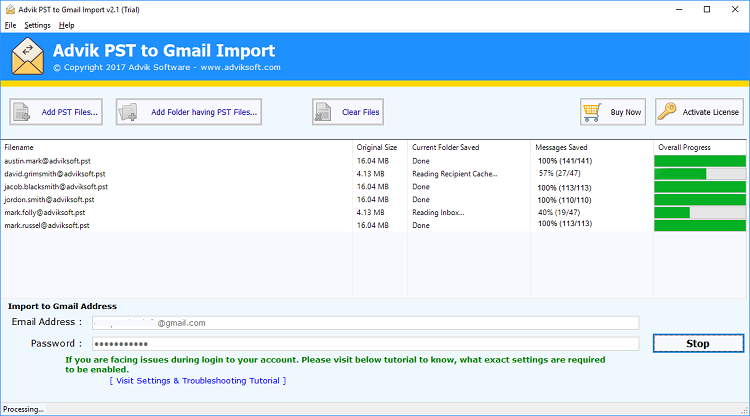This screenshot has height=416, width=750.
Task: Click the Activate License button label
Action: [710, 112]
